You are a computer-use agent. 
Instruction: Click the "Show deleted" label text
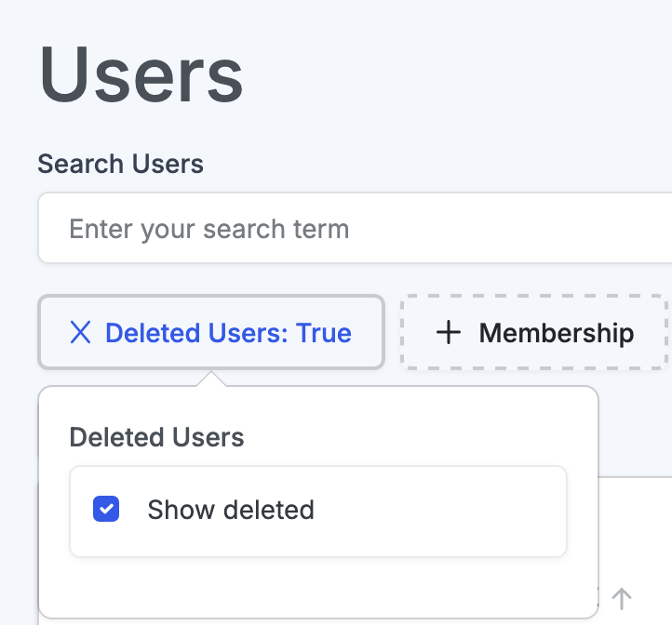231,510
